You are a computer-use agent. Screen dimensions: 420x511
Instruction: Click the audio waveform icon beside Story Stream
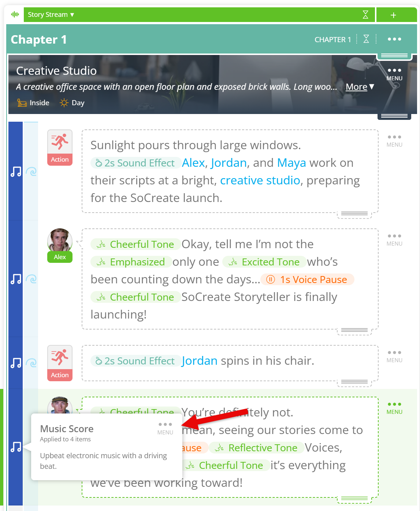[15, 14]
